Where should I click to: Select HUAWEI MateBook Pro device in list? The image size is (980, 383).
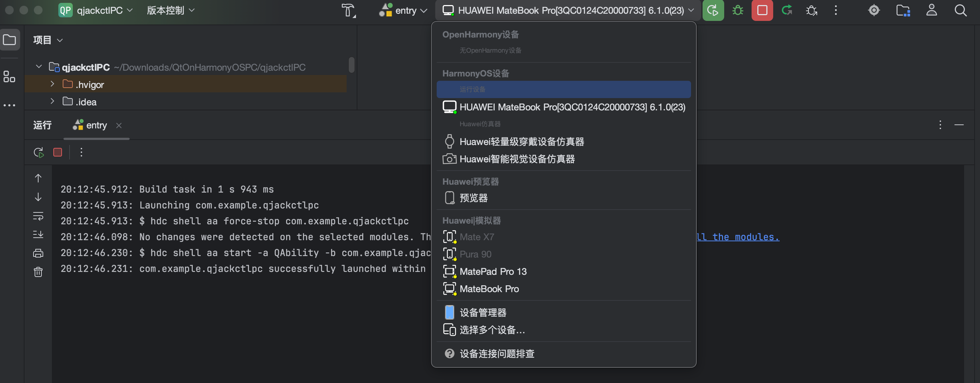coord(564,107)
